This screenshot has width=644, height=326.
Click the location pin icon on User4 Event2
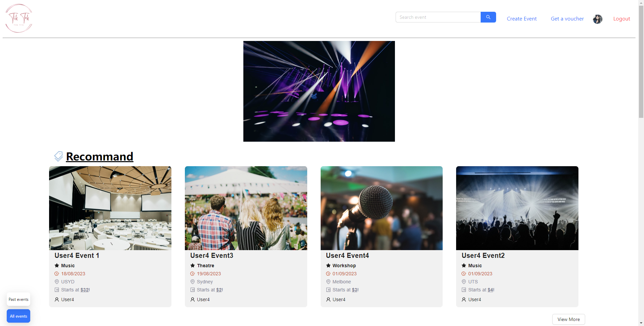coord(464,282)
